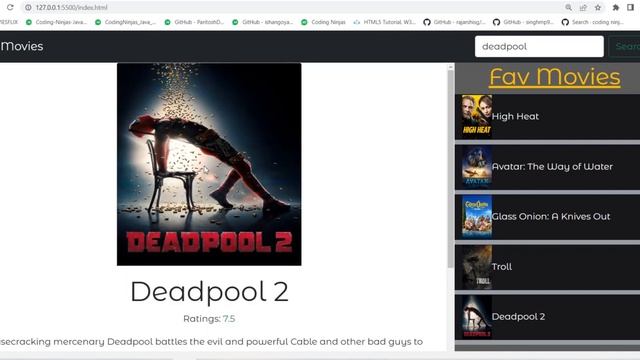Open the GitHub - rajanhisg bookmark

click(x=455, y=22)
